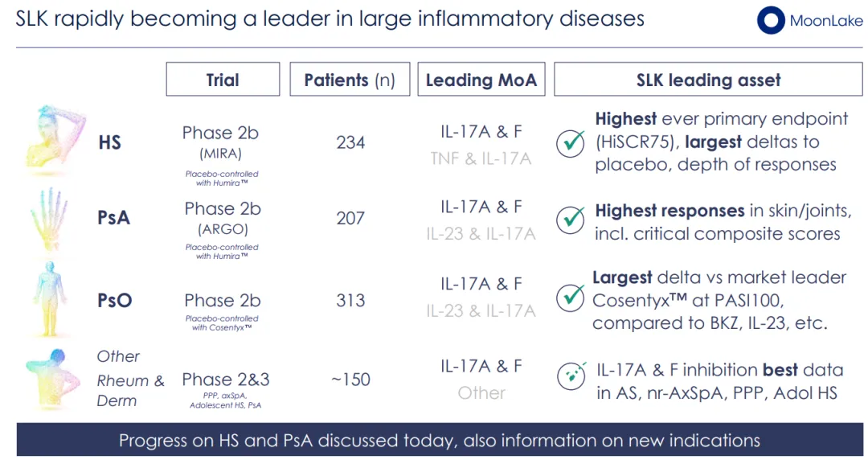Select the Trial column header
Screen dimensions: 868x460
click(223, 80)
